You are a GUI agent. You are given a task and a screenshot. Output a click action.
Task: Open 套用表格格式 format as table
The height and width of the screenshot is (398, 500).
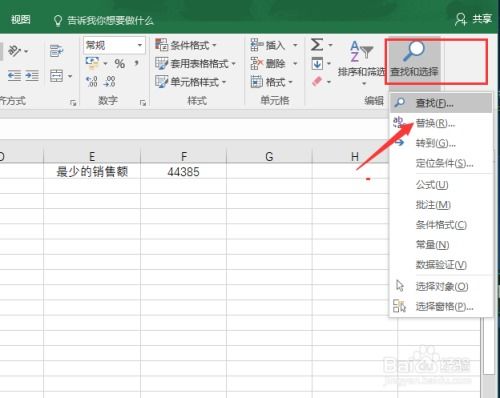(195, 63)
